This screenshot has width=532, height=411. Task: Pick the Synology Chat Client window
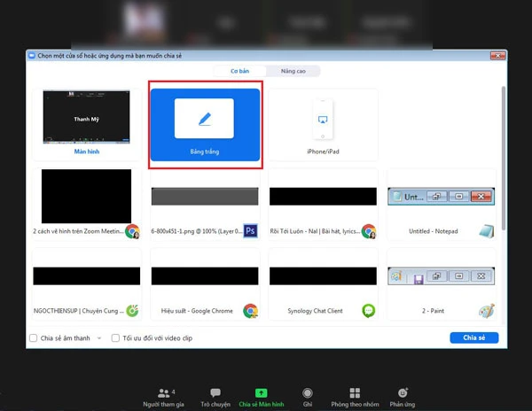tap(322, 282)
